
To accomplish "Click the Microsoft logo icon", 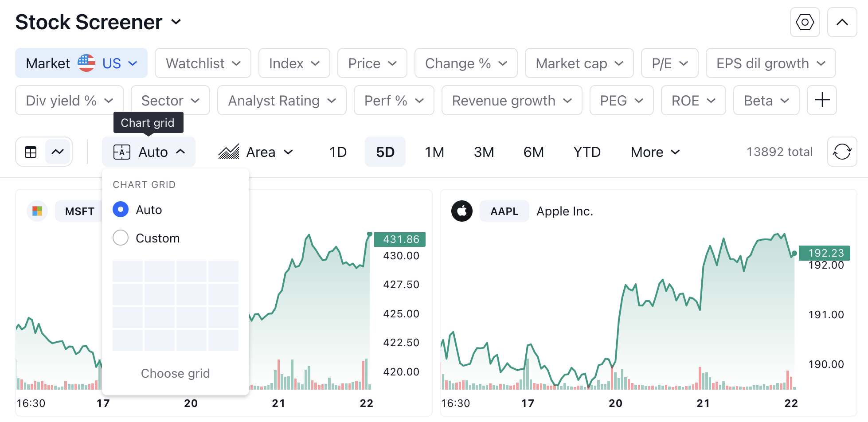I will (x=37, y=211).
